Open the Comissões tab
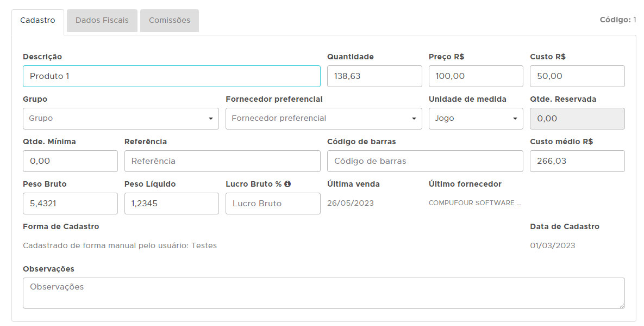The image size is (644, 326). coord(170,21)
